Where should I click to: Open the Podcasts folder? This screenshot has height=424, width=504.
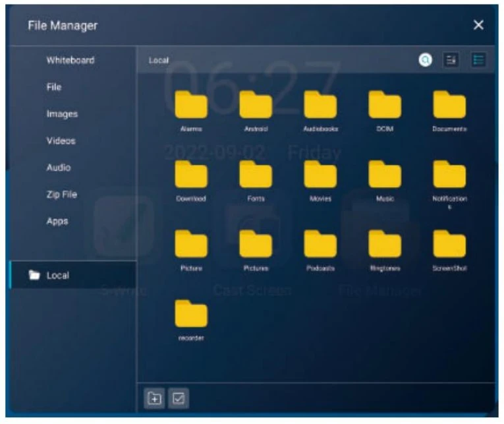320,245
